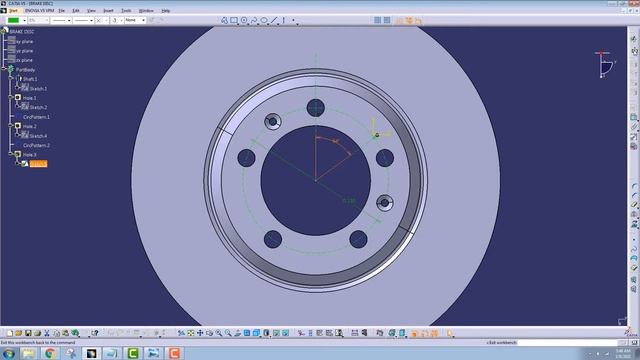Select the Circle sketch tool
The height and width of the screenshot is (360, 640).
coord(244,20)
